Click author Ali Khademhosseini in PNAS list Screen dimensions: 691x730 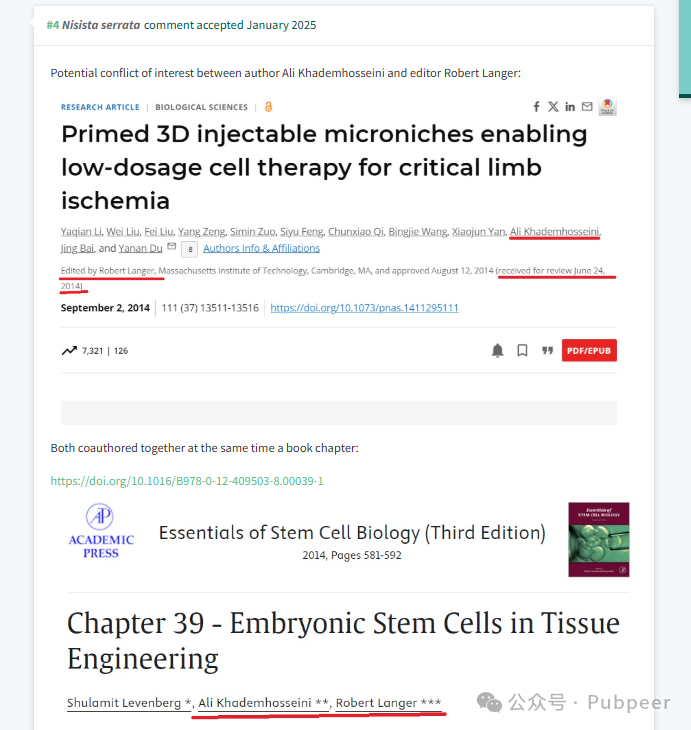click(554, 231)
